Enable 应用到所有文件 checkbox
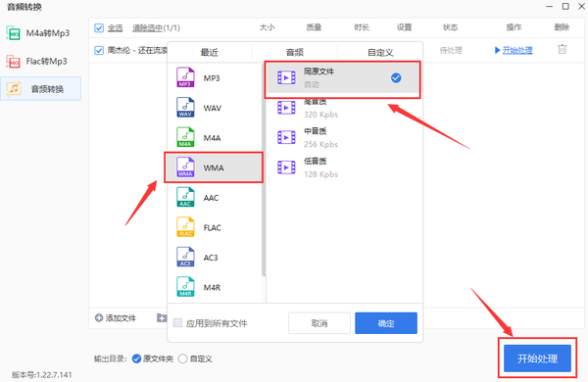This screenshot has height=382, width=588. [177, 323]
